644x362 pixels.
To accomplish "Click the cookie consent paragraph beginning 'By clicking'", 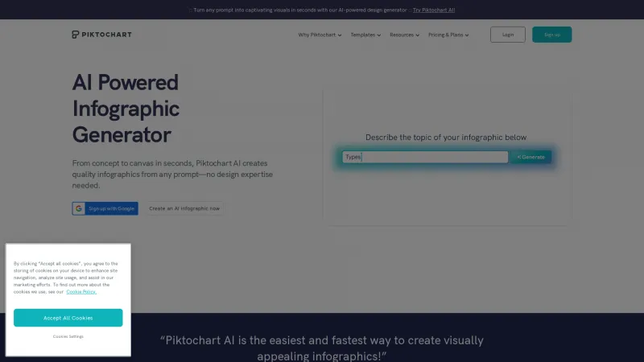I will (66, 278).
